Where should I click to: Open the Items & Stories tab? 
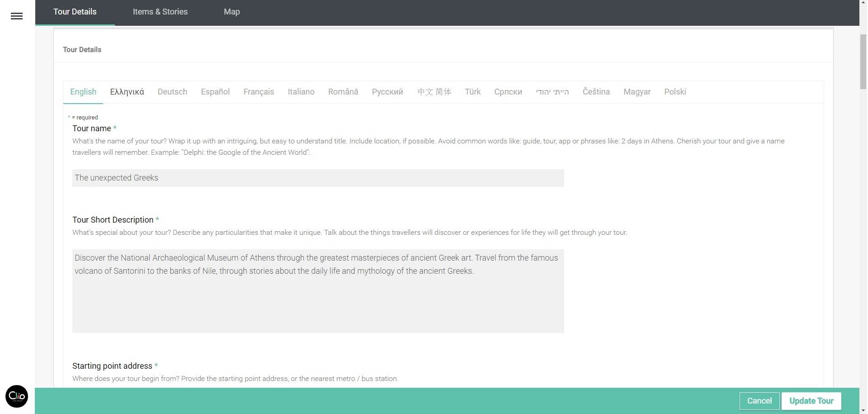160,12
